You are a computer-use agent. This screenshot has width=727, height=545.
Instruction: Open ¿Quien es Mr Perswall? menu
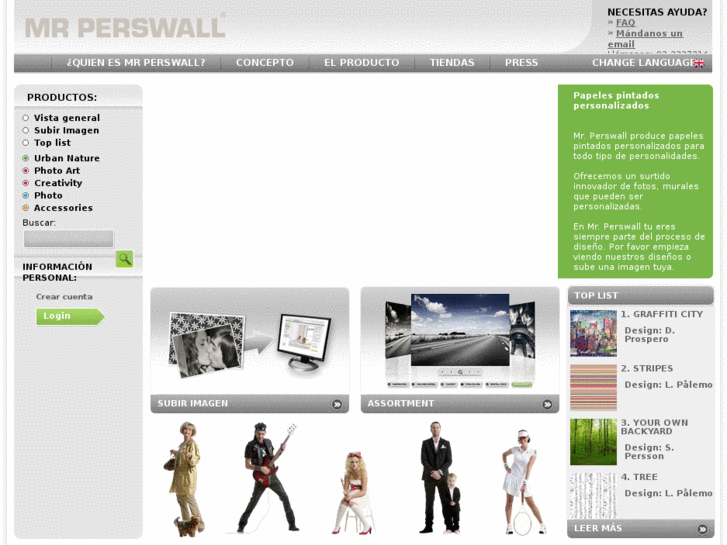tap(136, 63)
